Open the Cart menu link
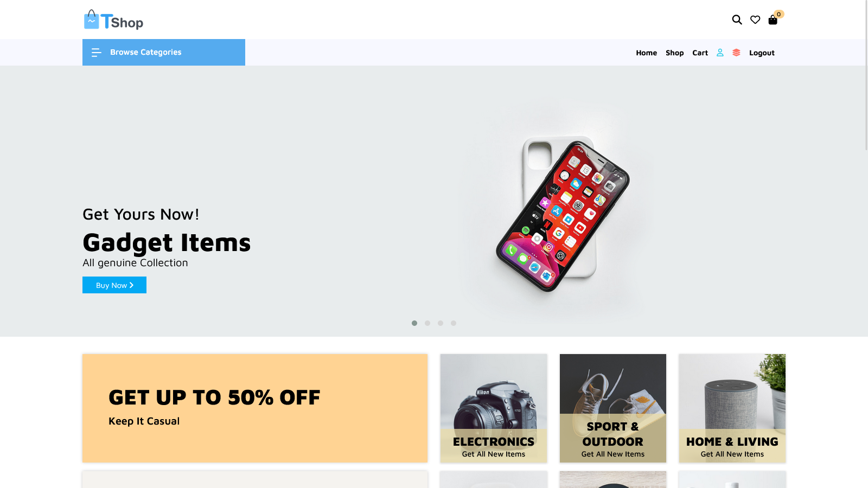This screenshot has height=488, width=868. point(700,53)
